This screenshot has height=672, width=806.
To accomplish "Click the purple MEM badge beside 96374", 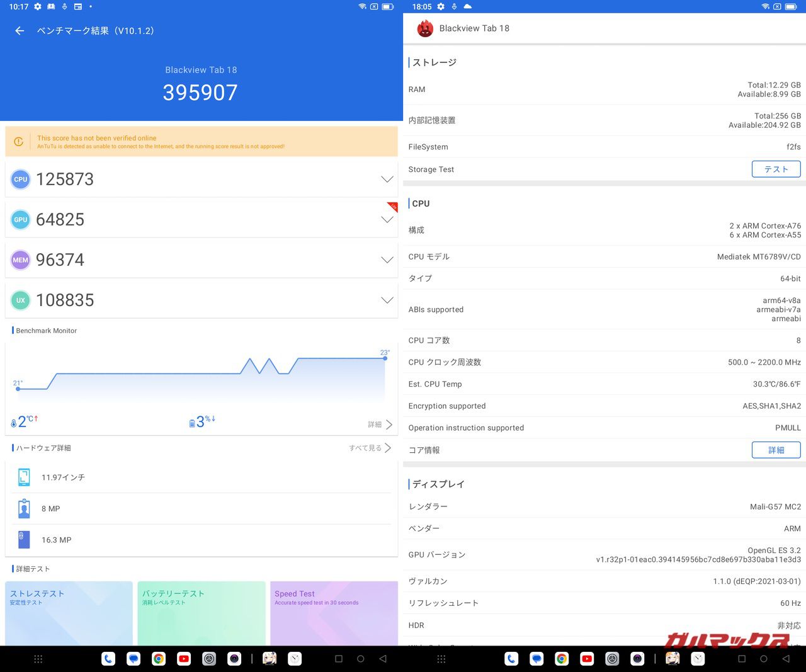I will [x=21, y=260].
